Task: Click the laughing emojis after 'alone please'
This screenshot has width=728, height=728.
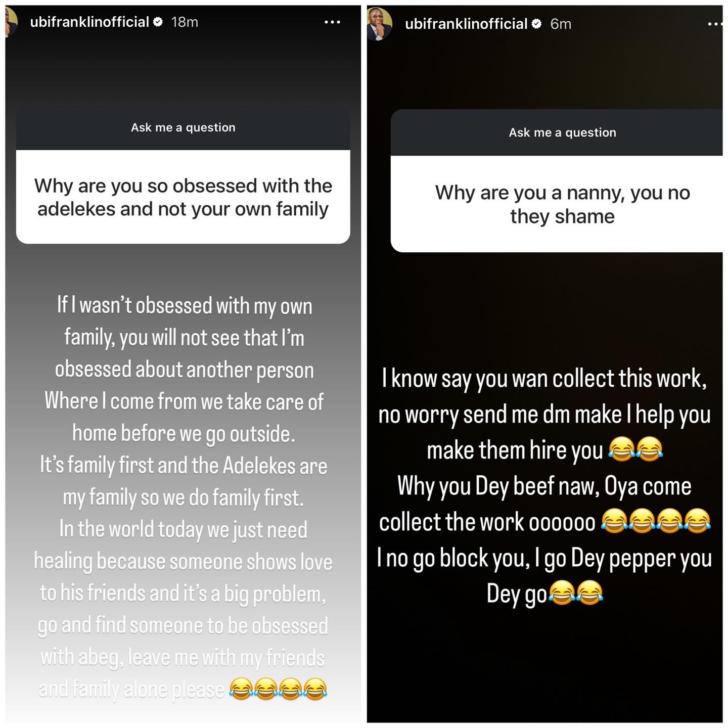Action: coord(278,689)
